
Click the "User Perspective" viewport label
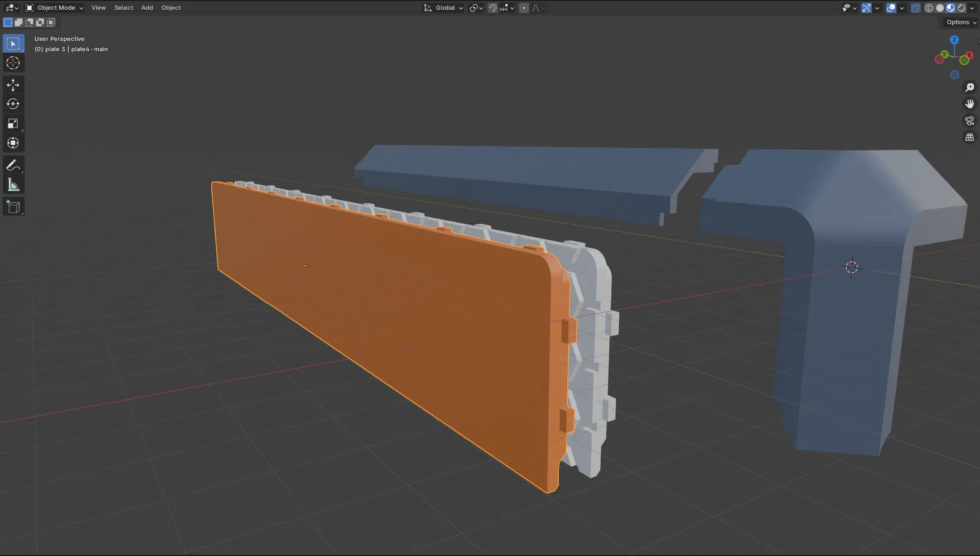(x=59, y=39)
